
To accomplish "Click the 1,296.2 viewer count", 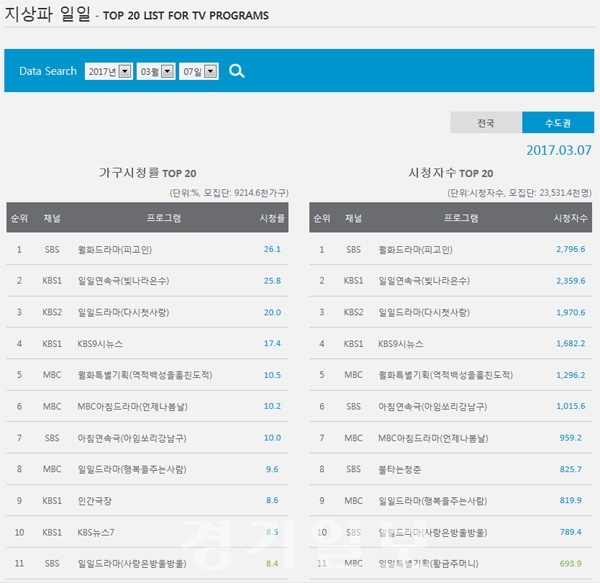I will pyautogui.click(x=571, y=375).
